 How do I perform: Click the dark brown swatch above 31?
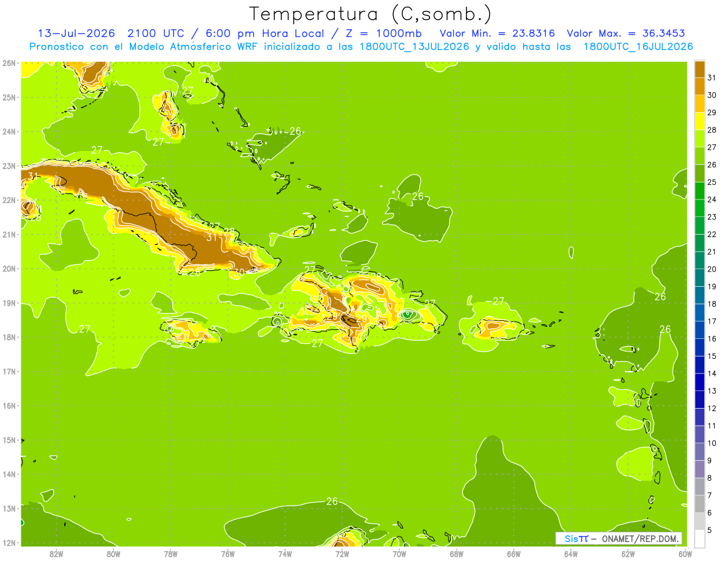click(699, 69)
